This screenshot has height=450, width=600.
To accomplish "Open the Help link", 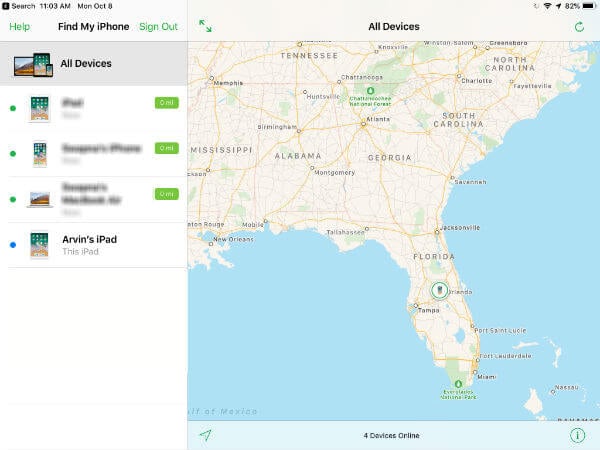I will [20, 26].
